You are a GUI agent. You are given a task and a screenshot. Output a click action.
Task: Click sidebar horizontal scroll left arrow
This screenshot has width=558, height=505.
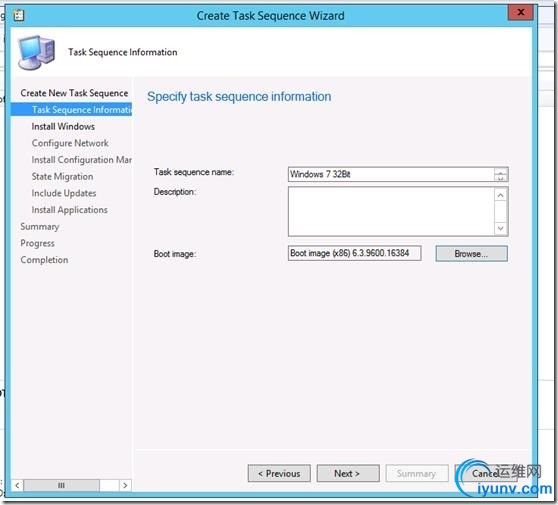point(17,485)
